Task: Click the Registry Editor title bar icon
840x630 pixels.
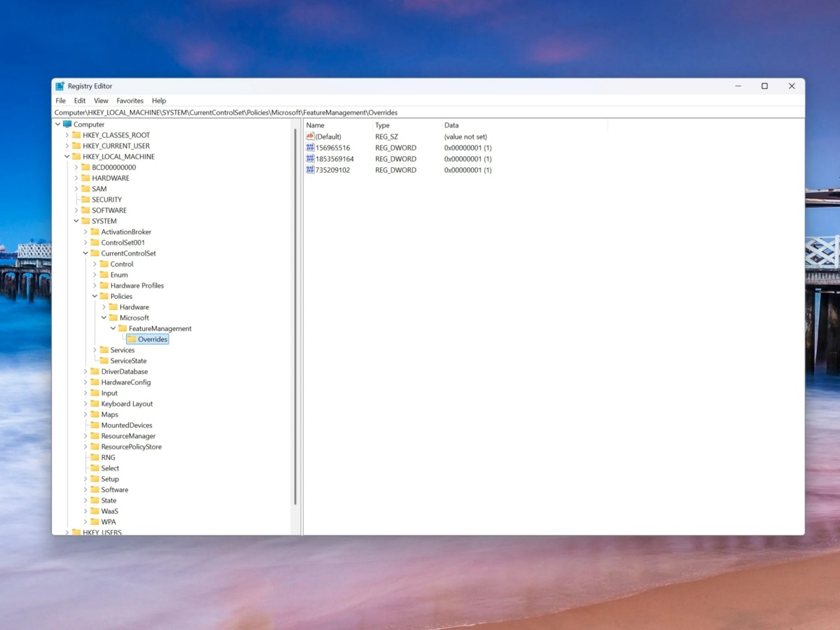Action: (59, 85)
